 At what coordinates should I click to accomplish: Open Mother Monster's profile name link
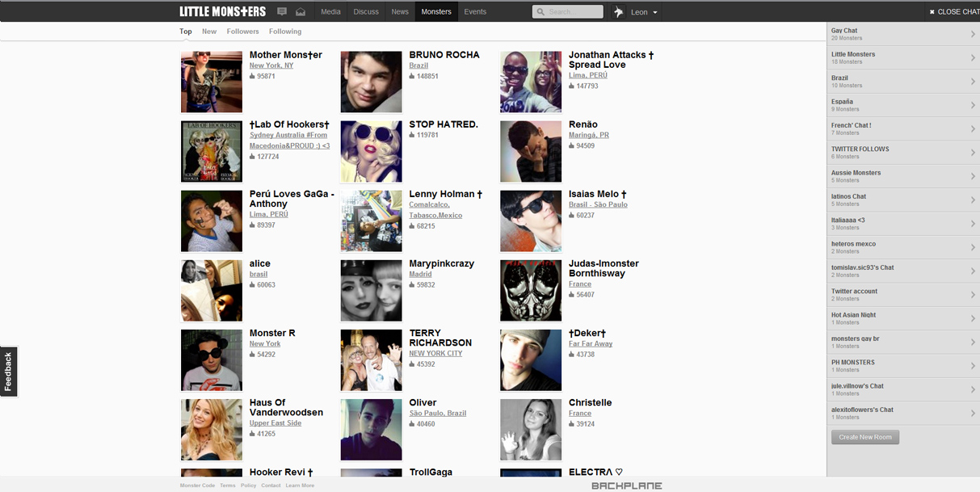click(286, 55)
